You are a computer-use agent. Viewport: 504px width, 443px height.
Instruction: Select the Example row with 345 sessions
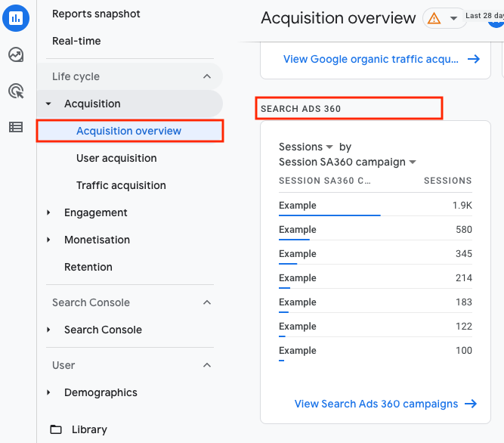click(x=376, y=253)
